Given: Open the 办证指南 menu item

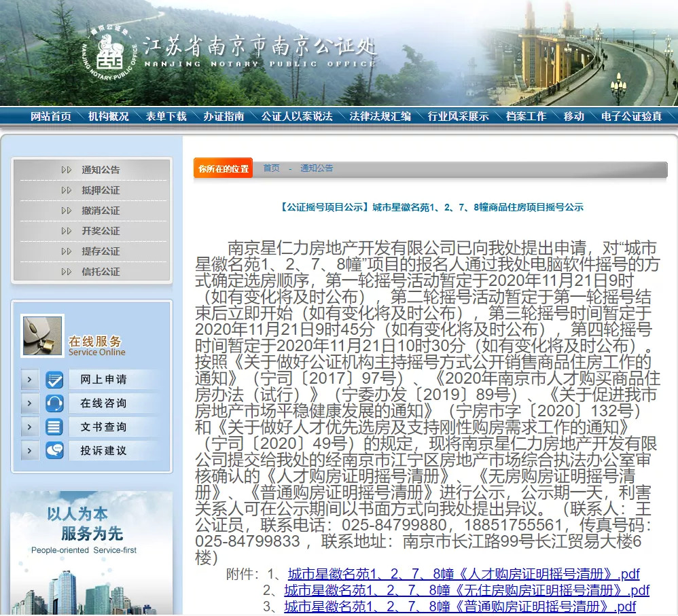Looking at the screenshot, I should 224,116.
